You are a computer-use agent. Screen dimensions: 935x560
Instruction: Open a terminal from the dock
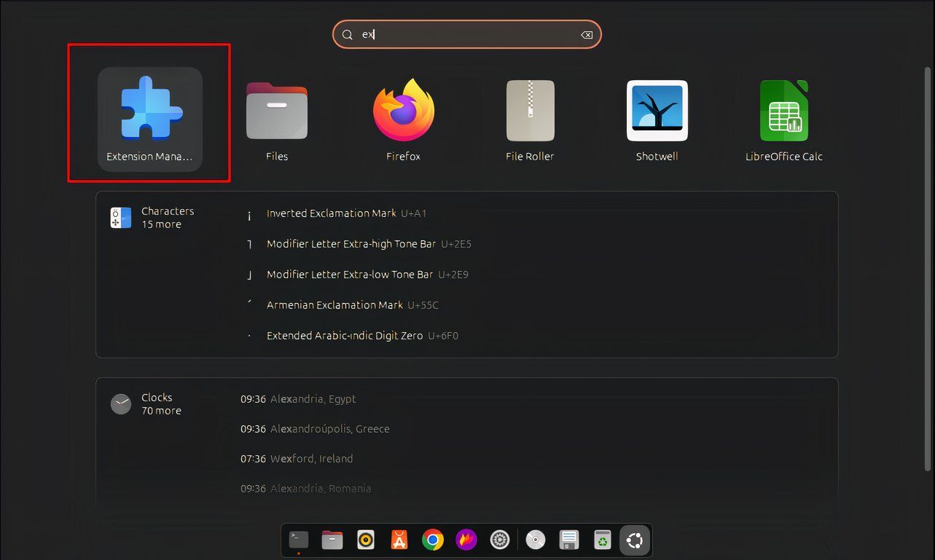[298, 540]
